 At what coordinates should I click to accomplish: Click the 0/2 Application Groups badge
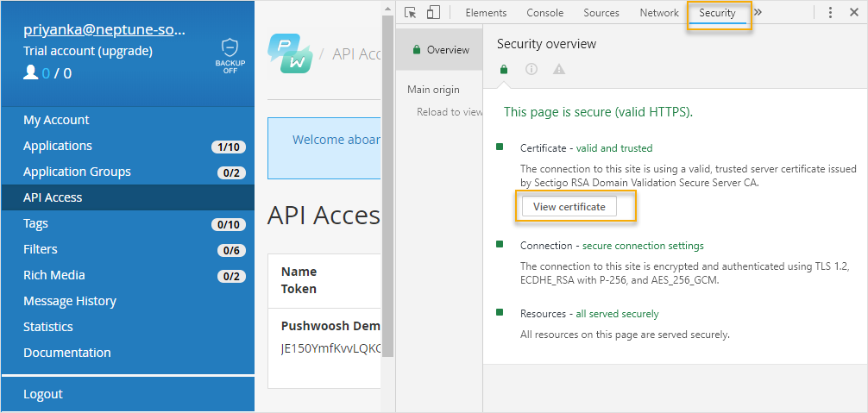[x=231, y=173]
